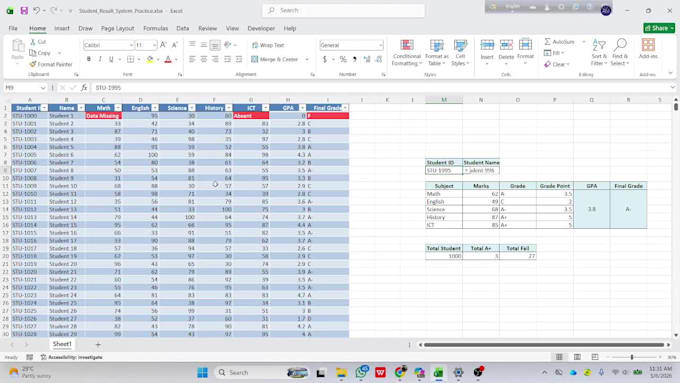This screenshot has width=680, height=383.
Task: Open the font color dropdown arrow
Action: point(176,59)
